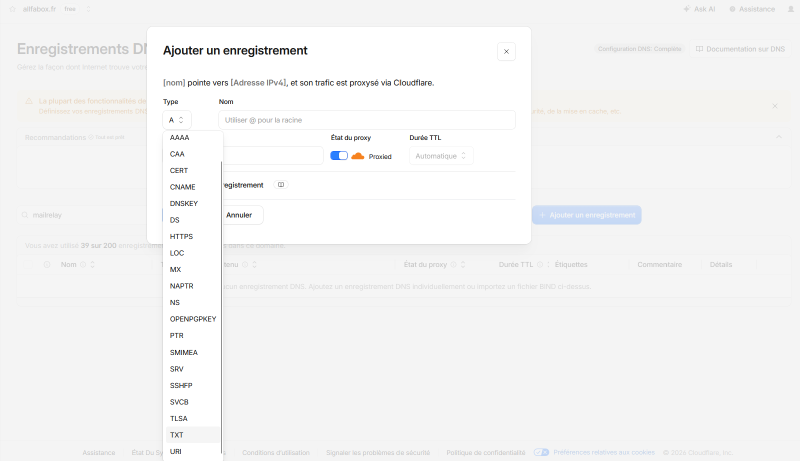Sort table by Contenu column
This screenshot has width=800, height=461.
(x=254, y=265)
